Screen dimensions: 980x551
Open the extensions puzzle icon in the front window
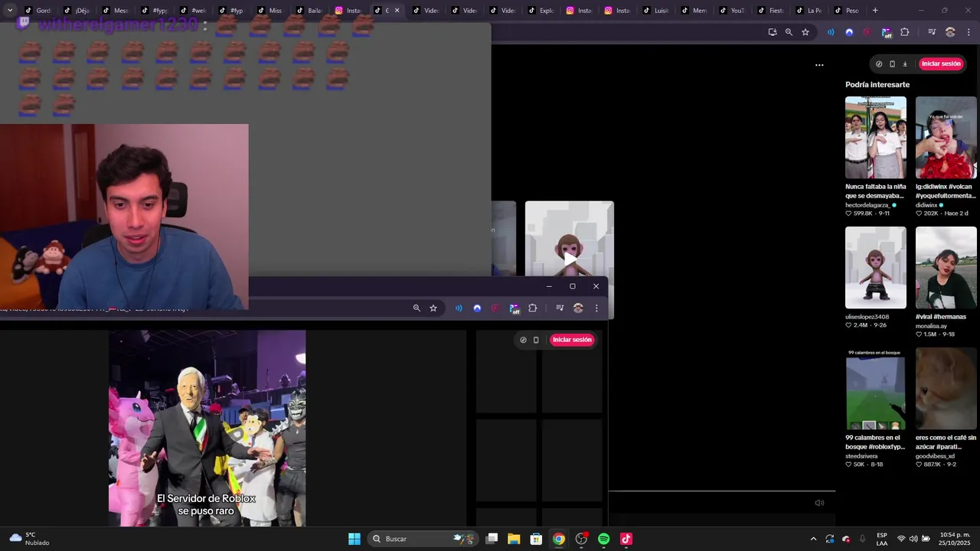[532, 308]
